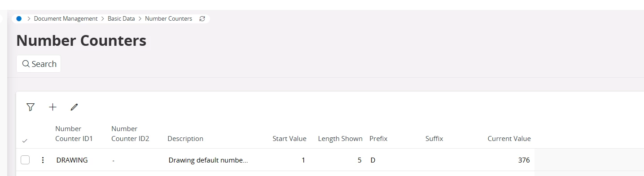Open Document Management breadcrumb

coord(66,19)
